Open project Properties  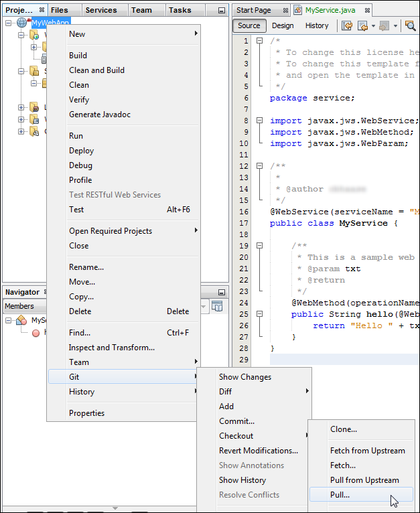pos(124,413)
